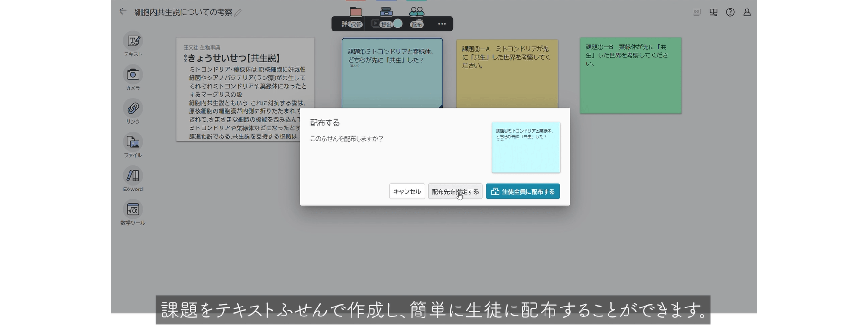Image resolution: width=868 pixels, height=325 pixels.
Task: Edit the title with the pencil icon
Action: [x=238, y=13]
